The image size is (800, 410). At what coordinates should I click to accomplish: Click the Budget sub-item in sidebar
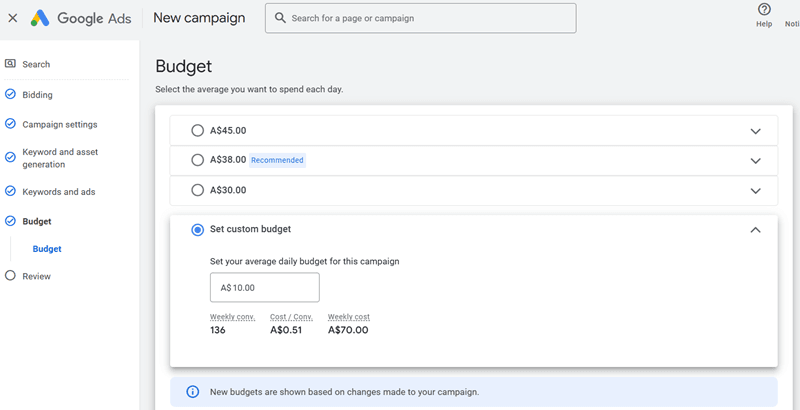[x=47, y=249]
